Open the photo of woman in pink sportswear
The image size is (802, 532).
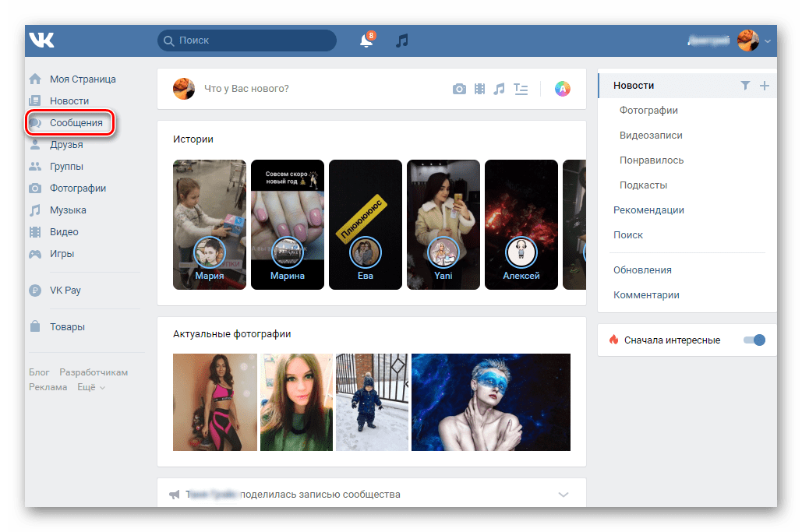pyautogui.click(x=215, y=402)
